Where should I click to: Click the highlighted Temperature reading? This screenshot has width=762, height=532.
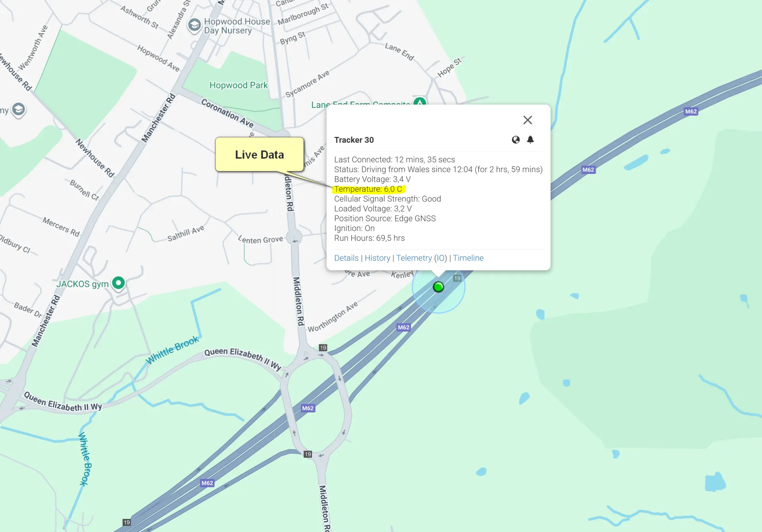click(368, 189)
